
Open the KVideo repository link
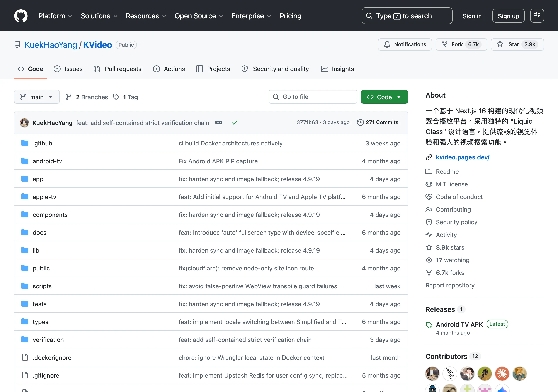coord(97,45)
